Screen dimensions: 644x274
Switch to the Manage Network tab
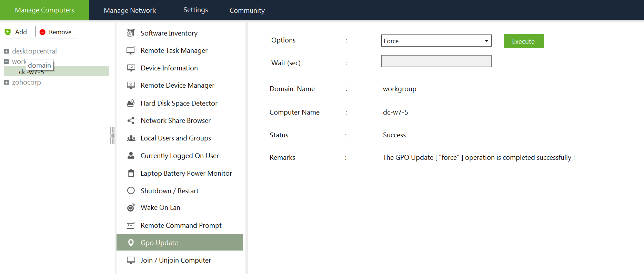pyautogui.click(x=130, y=10)
